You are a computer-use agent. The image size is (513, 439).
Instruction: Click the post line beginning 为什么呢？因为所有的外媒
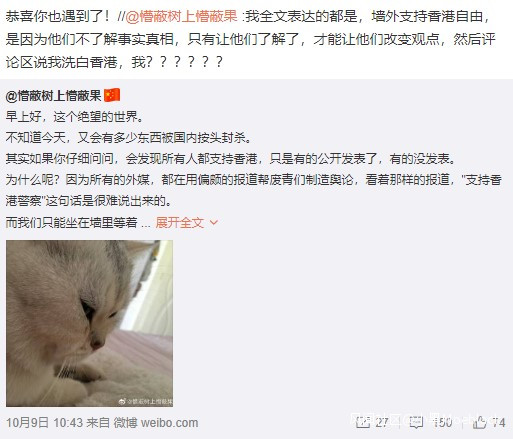254,190
